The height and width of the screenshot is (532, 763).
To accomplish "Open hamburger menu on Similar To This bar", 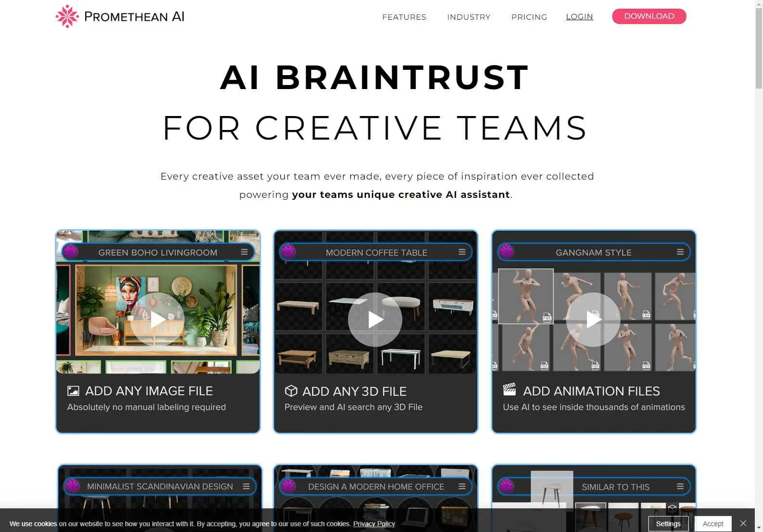I will [x=680, y=486].
